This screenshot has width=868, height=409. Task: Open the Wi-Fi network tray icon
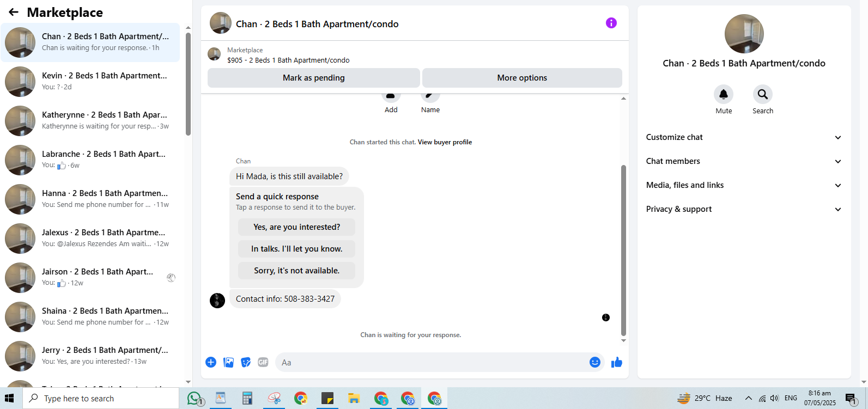pyautogui.click(x=762, y=398)
